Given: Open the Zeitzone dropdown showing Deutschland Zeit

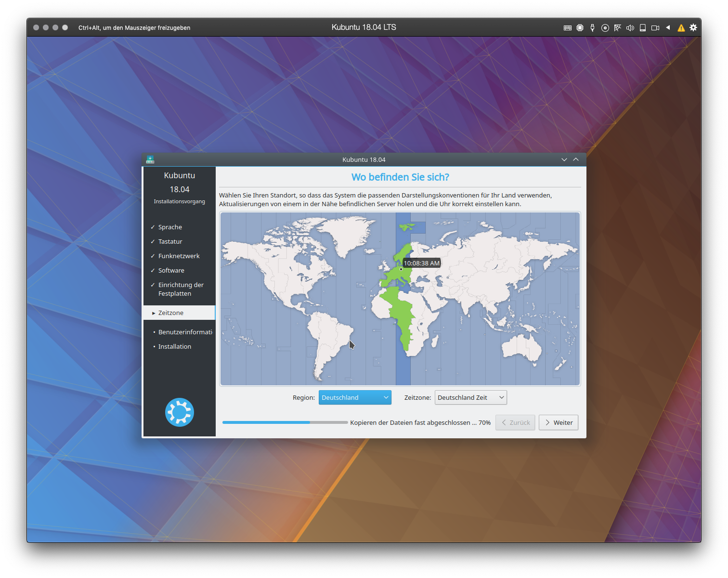Looking at the screenshot, I should [x=471, y=397].
